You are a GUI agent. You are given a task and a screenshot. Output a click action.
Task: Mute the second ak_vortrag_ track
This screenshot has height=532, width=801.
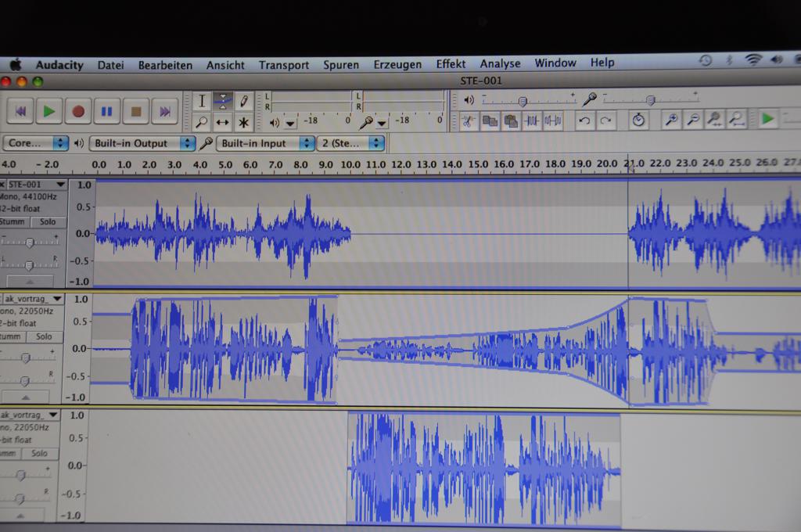pyautogui.click(x=10, y=336)
